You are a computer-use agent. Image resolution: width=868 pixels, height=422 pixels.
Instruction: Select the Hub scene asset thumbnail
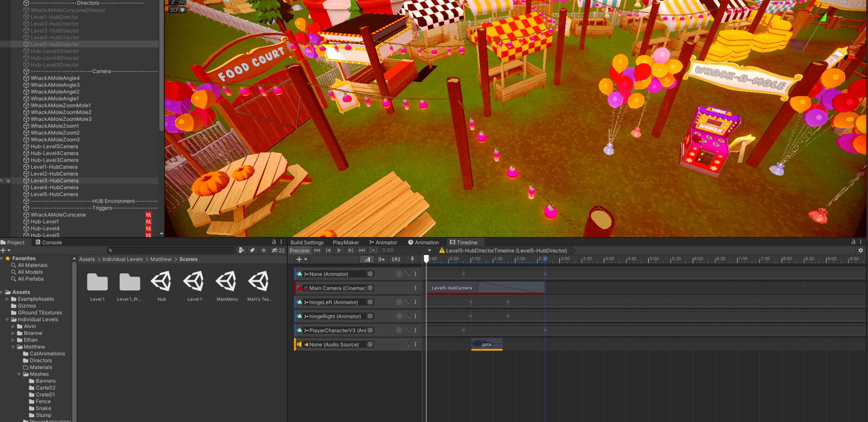tap(162, 282)
